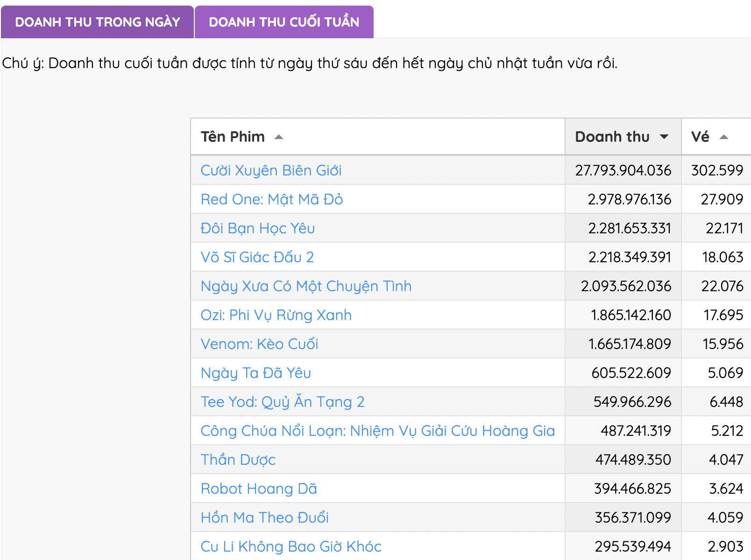Screen dimensions: 751x560
Task: Select the DOANH THU TRONG NGÀY tab
Action: [x=97, y=21]
